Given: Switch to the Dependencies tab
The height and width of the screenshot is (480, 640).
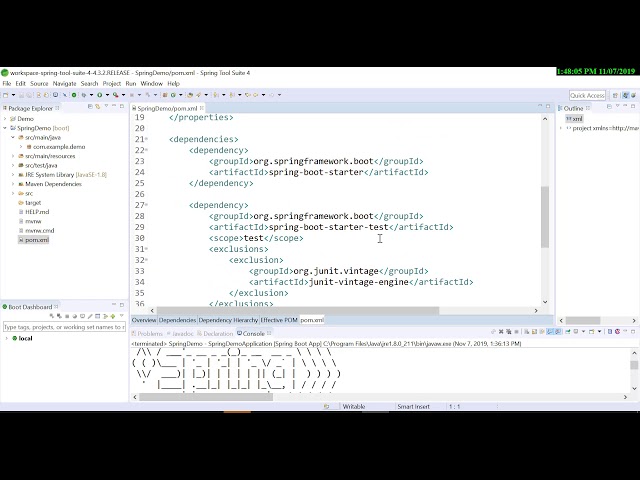Looking at the screenshot, I should 177,320.
